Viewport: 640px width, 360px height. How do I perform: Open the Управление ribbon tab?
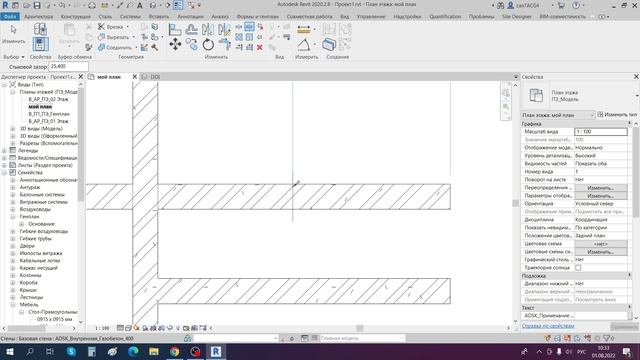371,17
